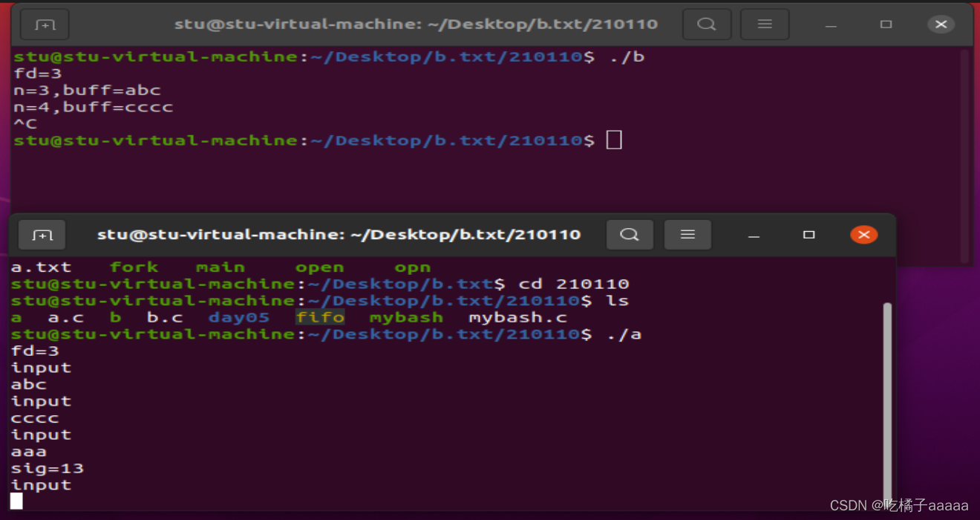
Task: Maximize the top terminal window
Action: 886,25
